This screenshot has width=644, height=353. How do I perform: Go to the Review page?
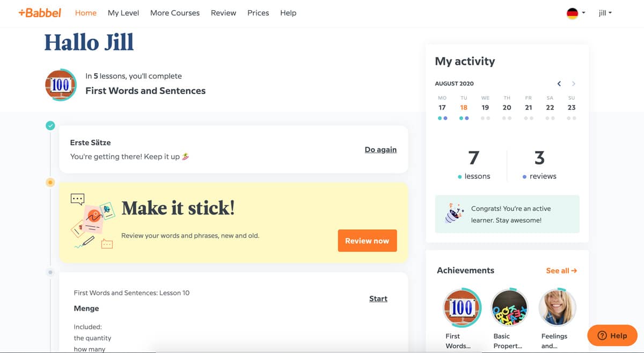223,13
